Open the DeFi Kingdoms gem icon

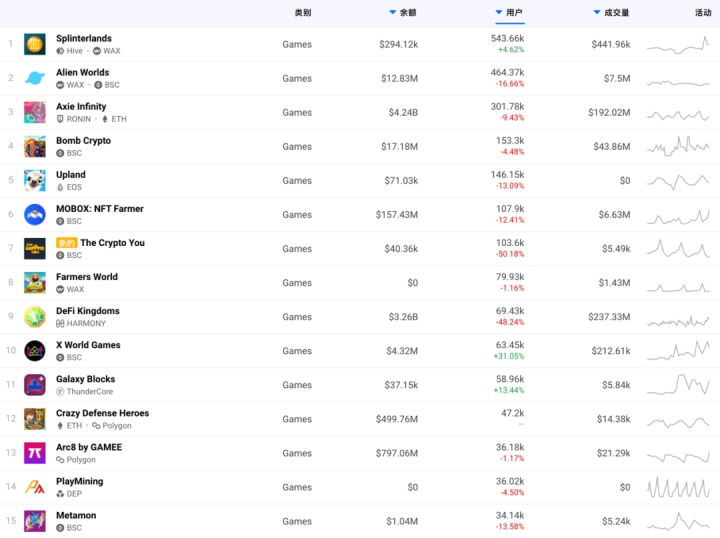(x=35, y=317)
